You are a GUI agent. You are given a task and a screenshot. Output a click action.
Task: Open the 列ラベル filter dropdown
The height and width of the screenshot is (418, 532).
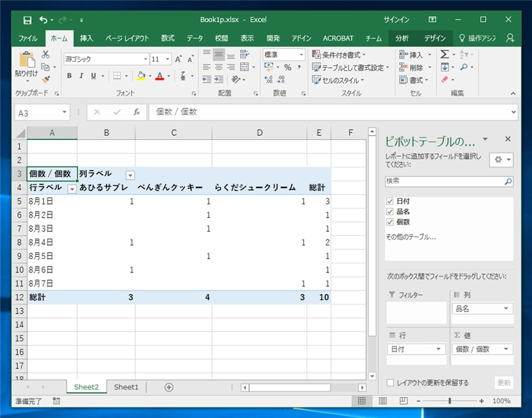pyautogui.click(x=129, y=174)
